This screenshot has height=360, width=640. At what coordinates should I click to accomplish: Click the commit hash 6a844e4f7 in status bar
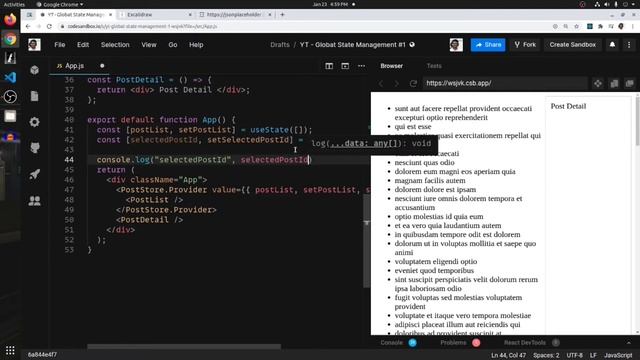42,355
